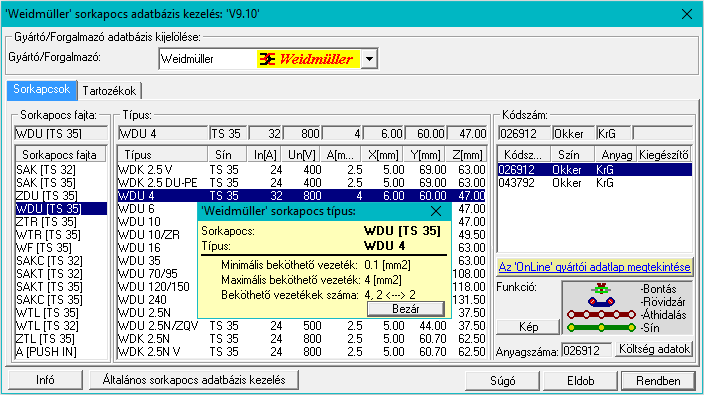The width and height of the screenshot is (704, 395).
Task: Select the WDU 4 type row
Action: pyautogui.click(x=302, y=196)
